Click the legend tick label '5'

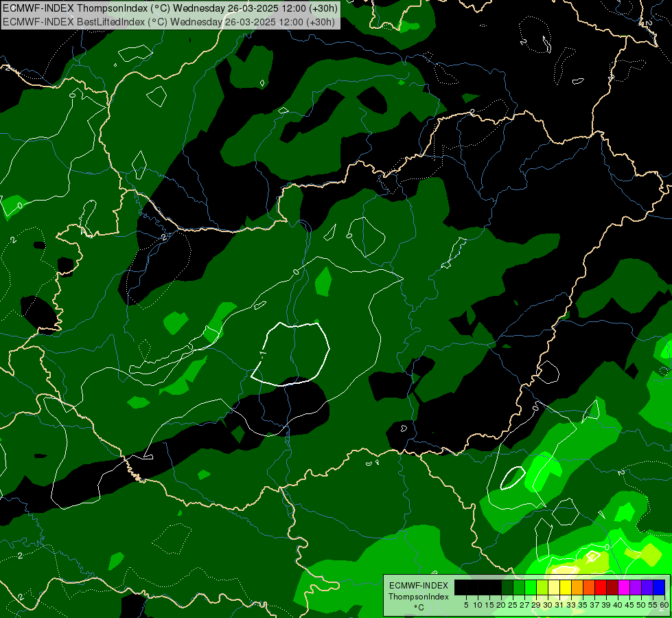point(466,605)
